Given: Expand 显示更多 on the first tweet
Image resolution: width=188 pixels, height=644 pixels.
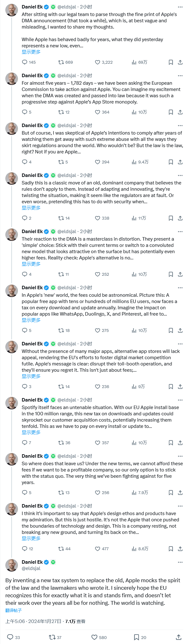Looking at the screenshot, I should (x=31, y=52).
